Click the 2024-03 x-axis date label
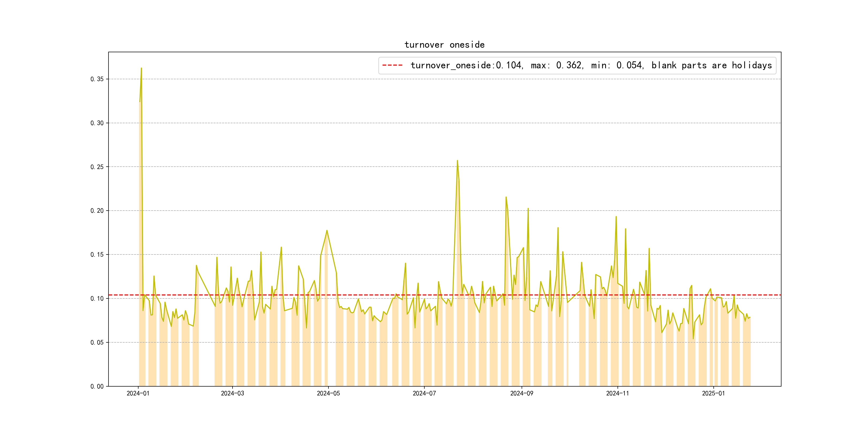Image resolution: width=868 pixels, height=434 pixels. click(232, 393)
